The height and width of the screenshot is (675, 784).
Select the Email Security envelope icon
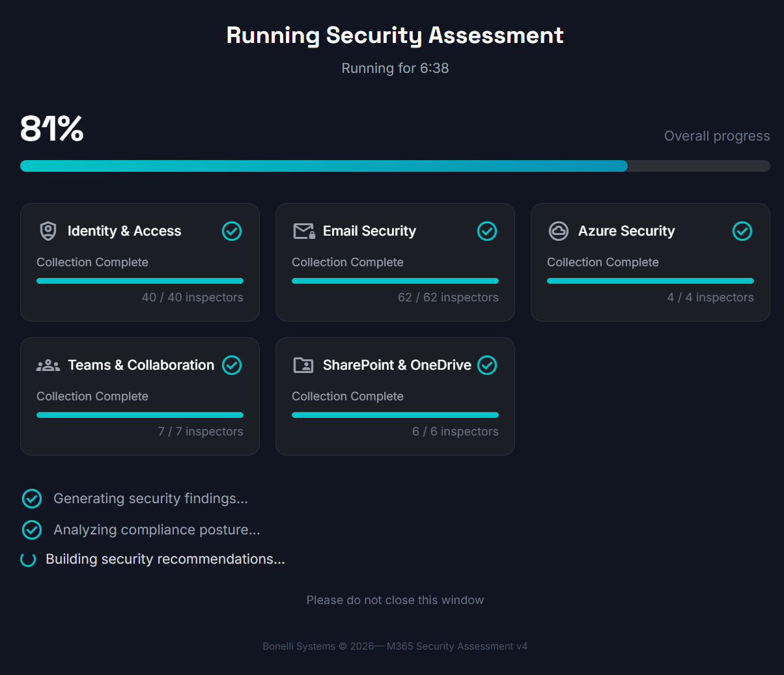coord(303,231)
